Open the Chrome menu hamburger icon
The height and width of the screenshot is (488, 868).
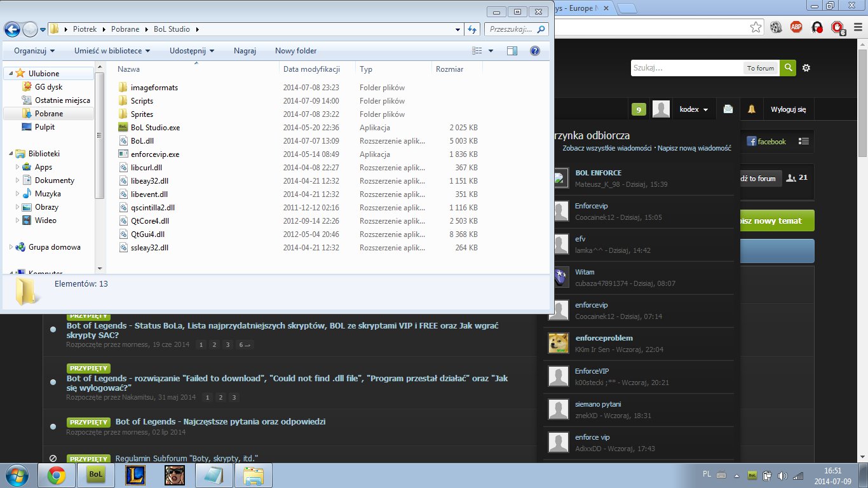pos(857,27)
